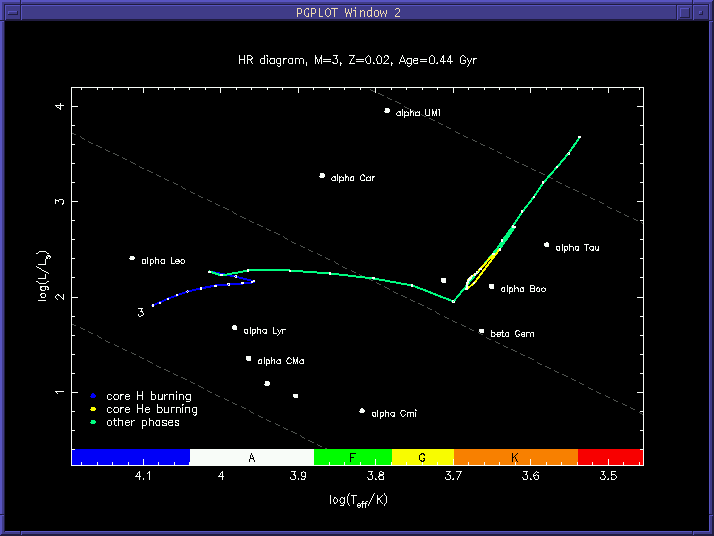The height and width of the screenshot is (536, 714).
Task: Click the alpha UMi star marker dot
Action: tap(387, 111)
